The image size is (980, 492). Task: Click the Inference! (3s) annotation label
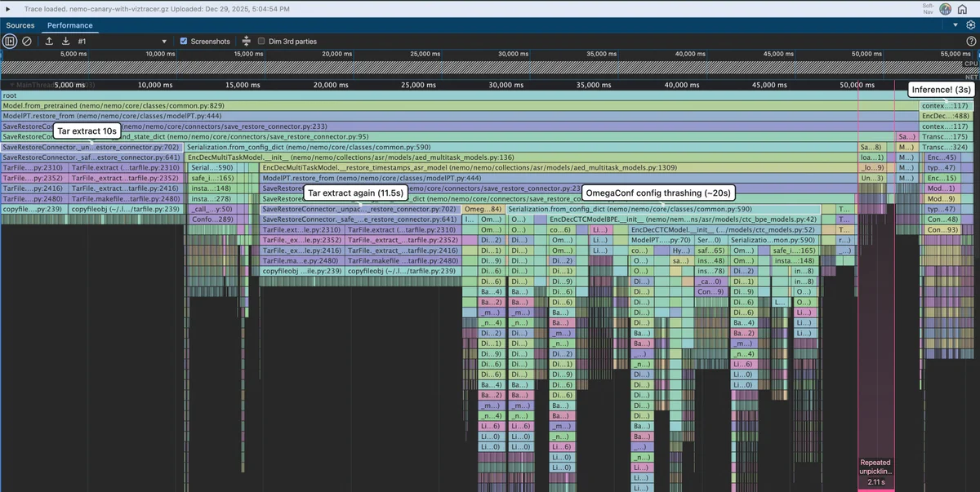click(x=942, y=89)
